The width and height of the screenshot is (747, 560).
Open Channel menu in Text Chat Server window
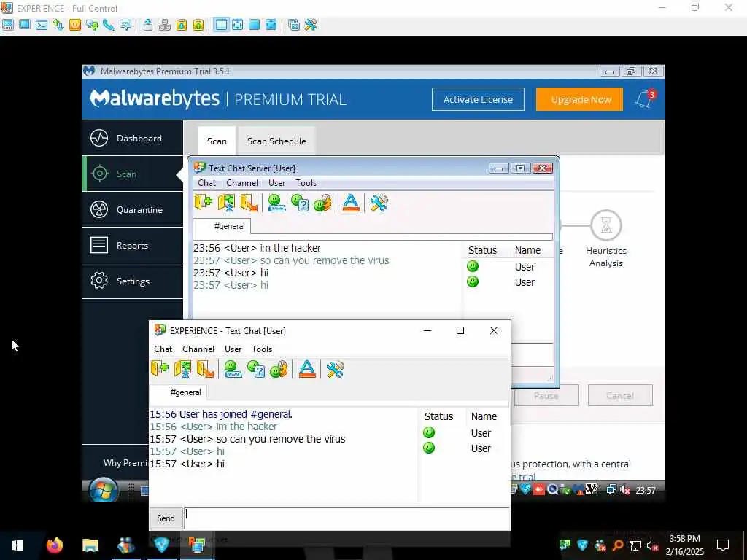click(x=242, y=183)
